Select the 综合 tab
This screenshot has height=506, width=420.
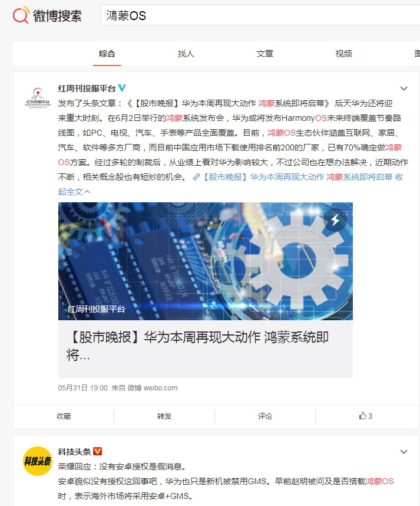(107, 54)
